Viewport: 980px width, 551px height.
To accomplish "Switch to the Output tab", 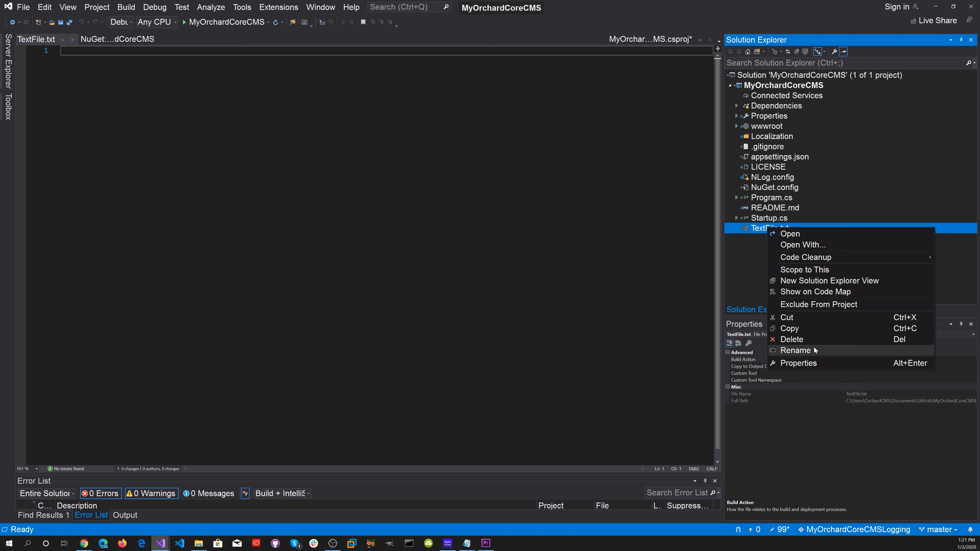I will (125, 515).
